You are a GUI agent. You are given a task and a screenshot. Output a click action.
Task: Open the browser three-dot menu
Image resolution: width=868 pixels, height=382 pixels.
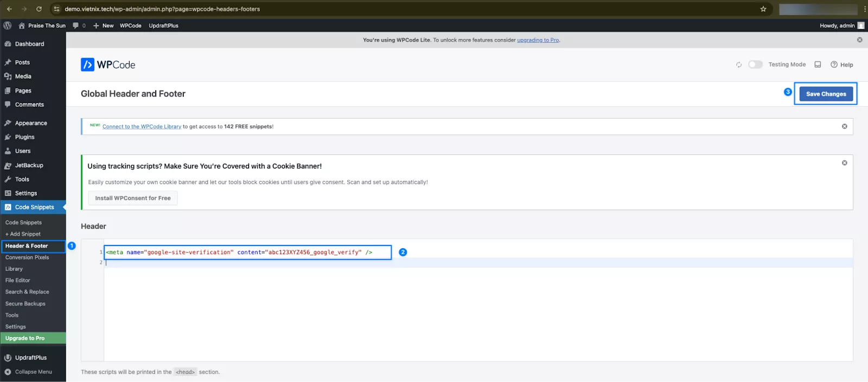pos(864,9)
